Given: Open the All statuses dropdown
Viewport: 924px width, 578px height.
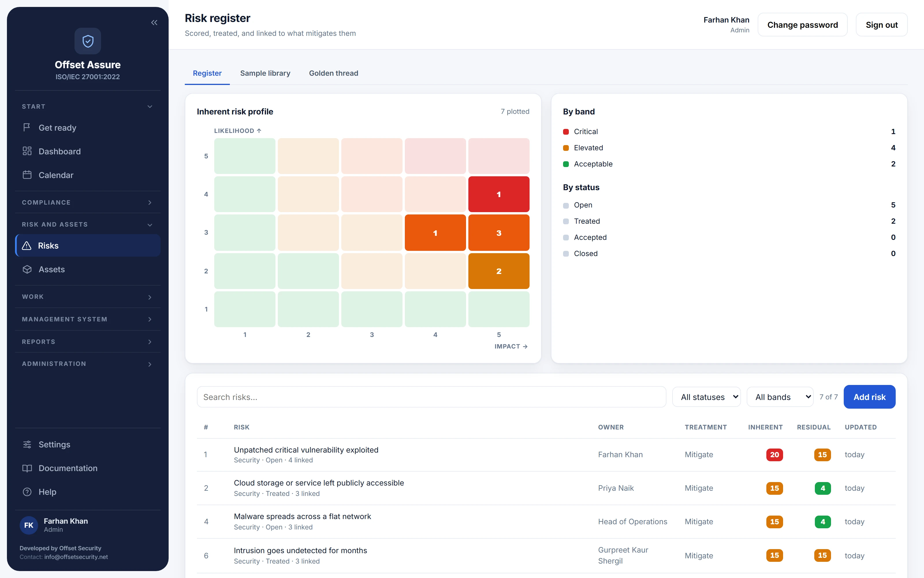Looking at the screenshot, I should pos(706,397).
